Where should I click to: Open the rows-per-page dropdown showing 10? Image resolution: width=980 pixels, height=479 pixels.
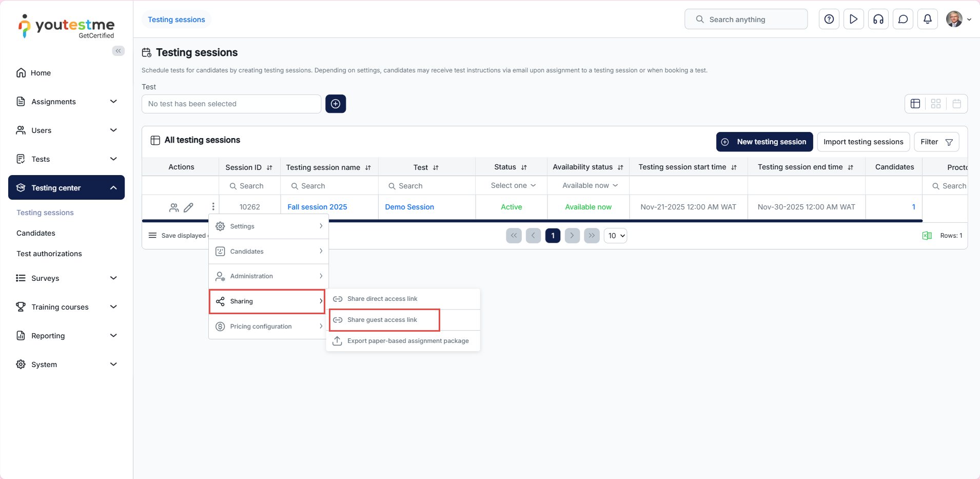pos(616,236)
